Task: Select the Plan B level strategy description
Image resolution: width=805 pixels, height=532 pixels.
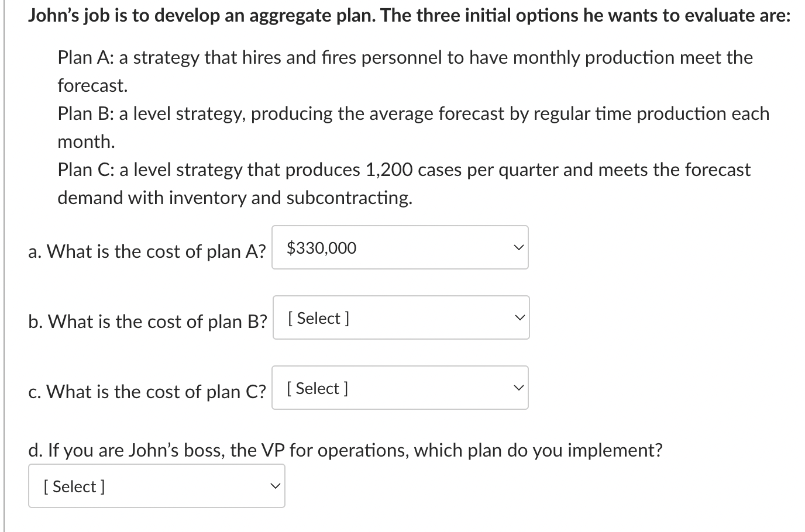Action: tap(412, 113)
